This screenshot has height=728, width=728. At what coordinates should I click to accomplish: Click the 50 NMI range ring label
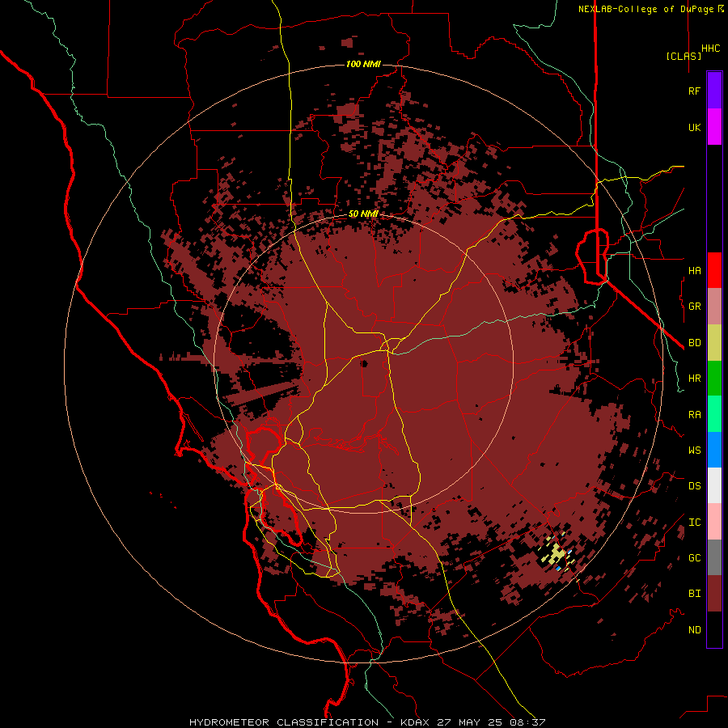(363, 214)
